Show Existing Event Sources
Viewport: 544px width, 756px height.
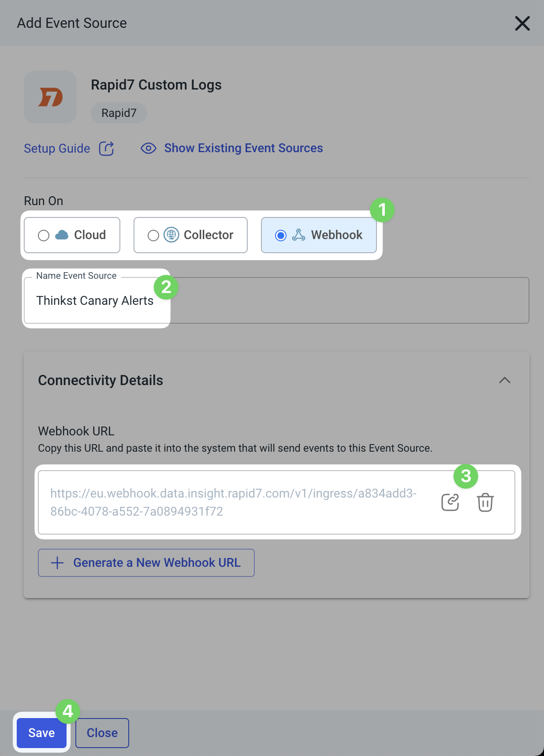pos(243,148)
